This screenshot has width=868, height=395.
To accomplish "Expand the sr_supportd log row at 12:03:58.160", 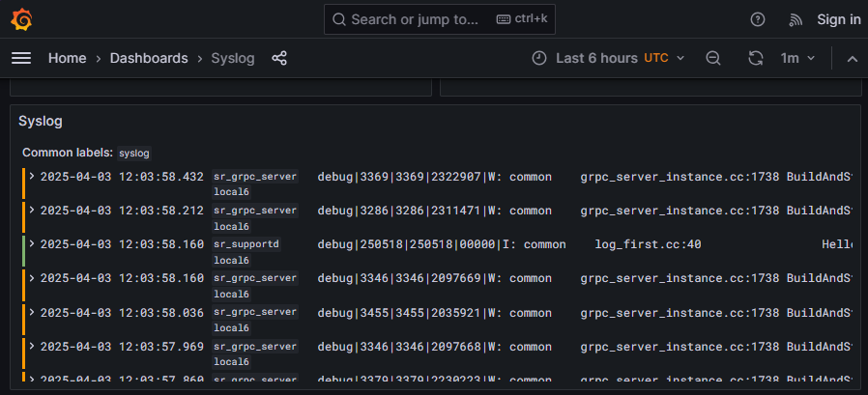I will coord(32,244).
